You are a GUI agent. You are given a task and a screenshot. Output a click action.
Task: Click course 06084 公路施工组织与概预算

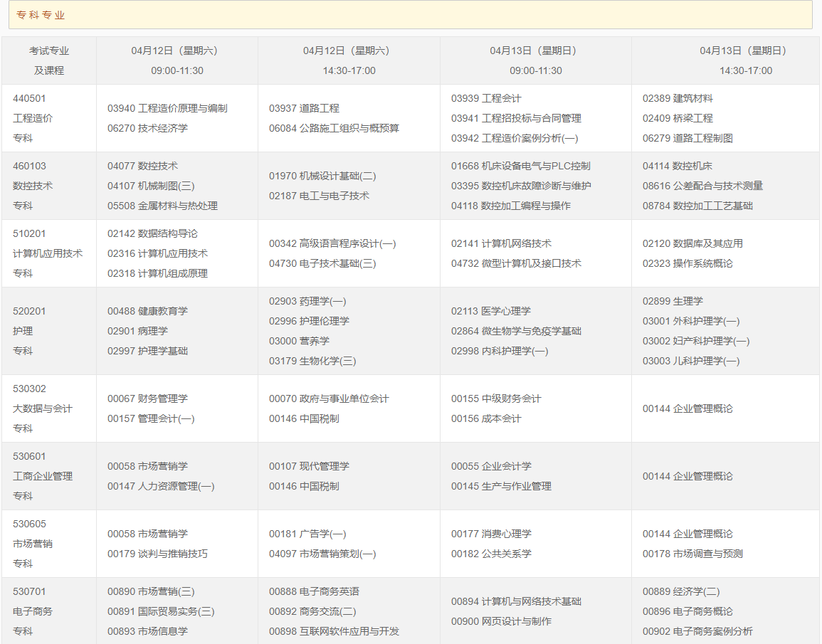pos(334,128)
